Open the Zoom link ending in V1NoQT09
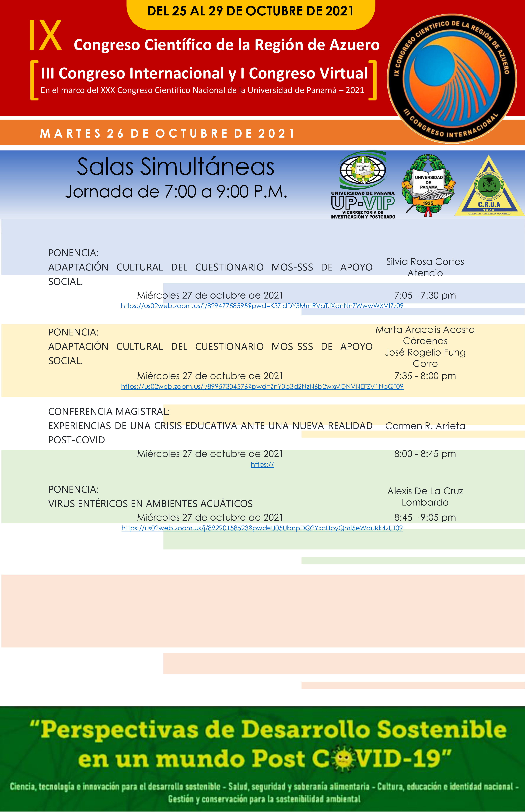525x812 pixels. pos(262,387)
